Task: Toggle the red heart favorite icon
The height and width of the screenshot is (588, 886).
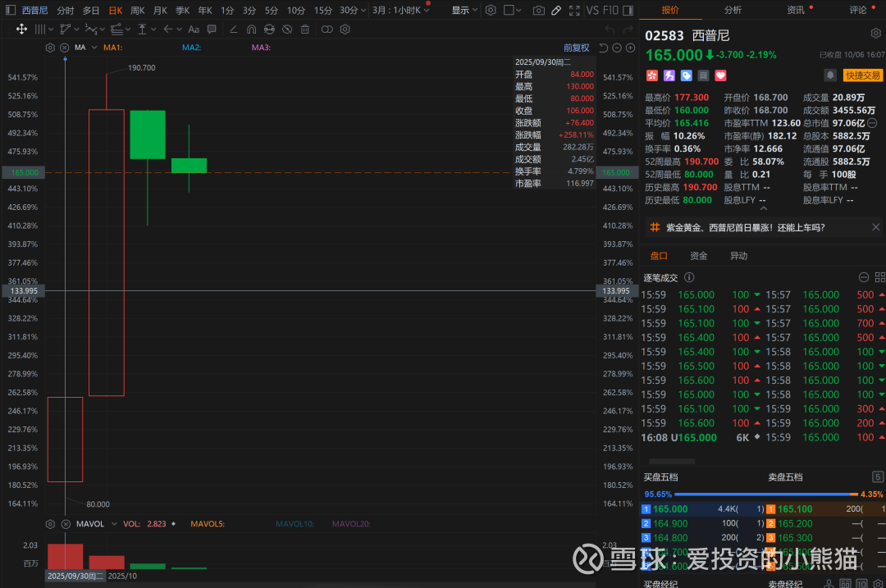Action: [x=720, y=75]
